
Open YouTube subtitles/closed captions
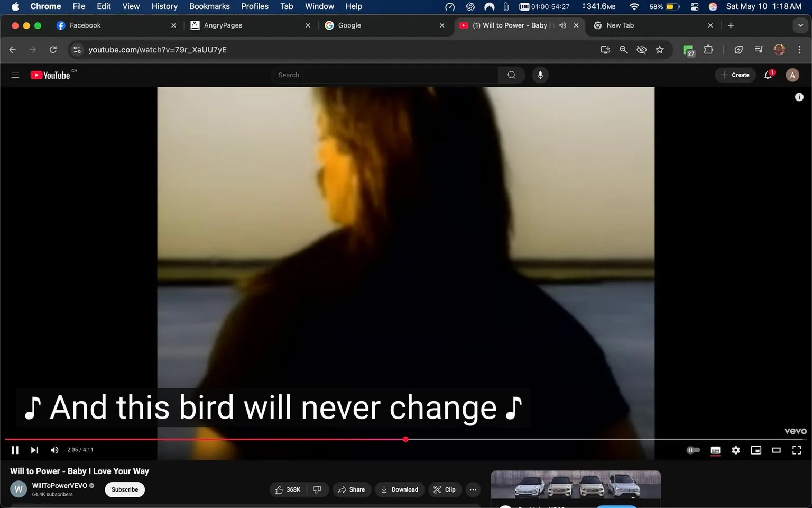coord(715,450)
